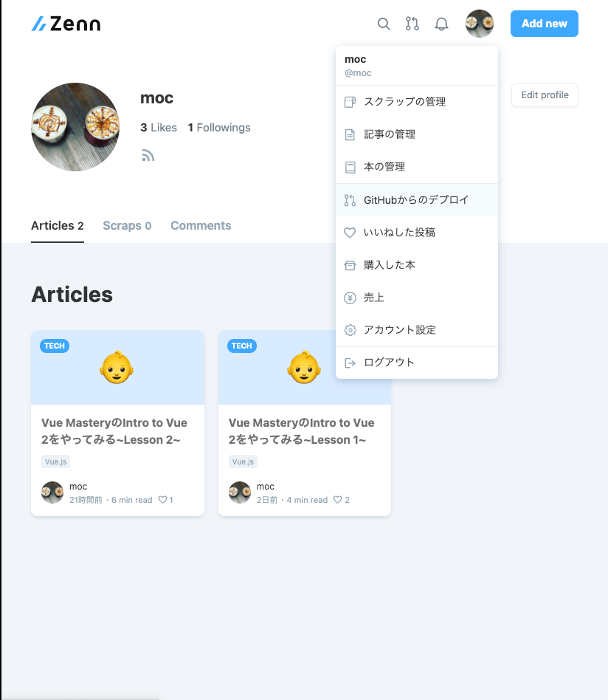This screenshot has width=608, height=700.
Task: Click the Edit profile button
Action: tap(545, 95)
